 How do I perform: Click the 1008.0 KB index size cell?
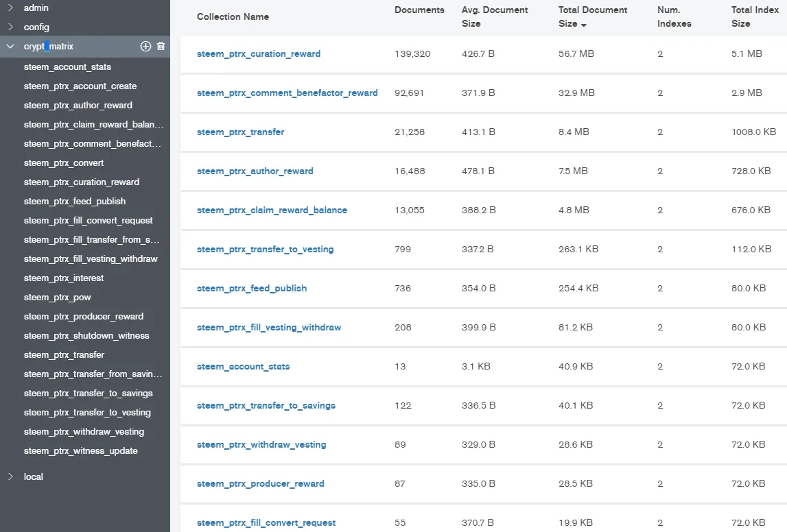(x=753, y=132)
